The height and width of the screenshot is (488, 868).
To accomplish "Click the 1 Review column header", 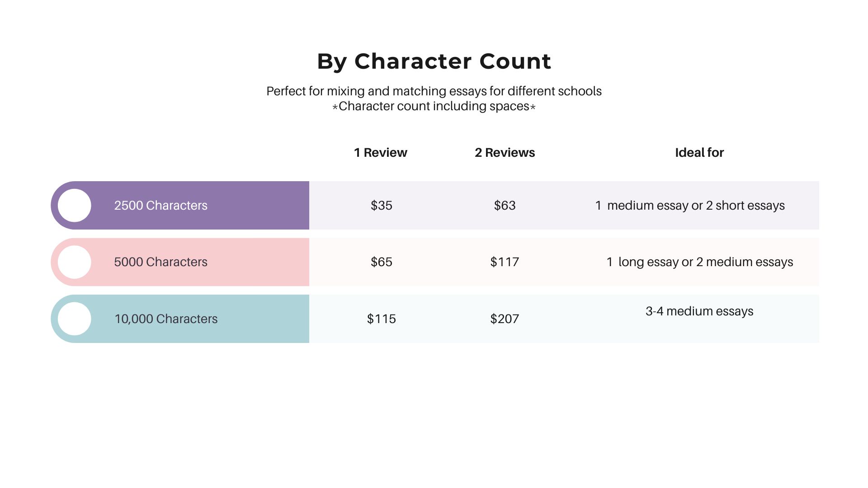I will pos(381,153).
